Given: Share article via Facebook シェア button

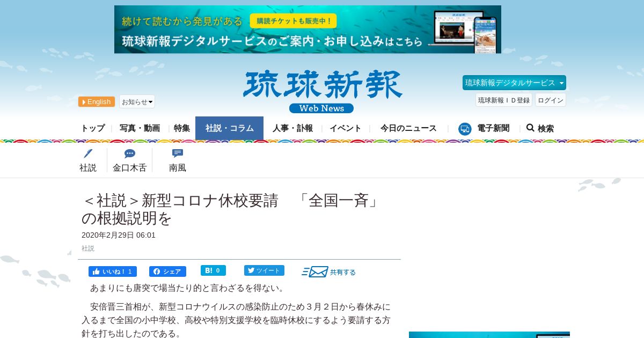Looking at the screenshot, I should click(167, 271).
